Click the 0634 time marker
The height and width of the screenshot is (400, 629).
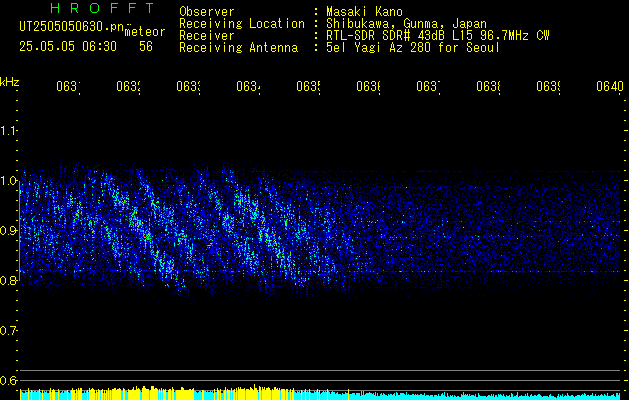[x=248, y=87]
